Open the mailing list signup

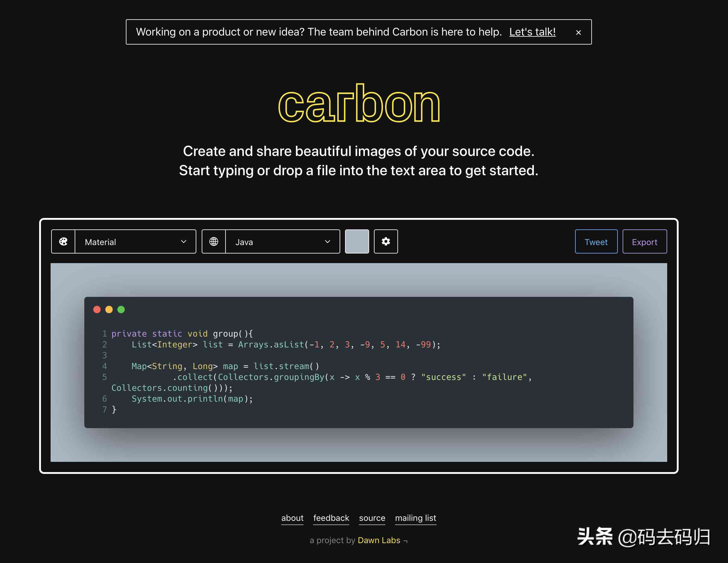pos(415,518)
